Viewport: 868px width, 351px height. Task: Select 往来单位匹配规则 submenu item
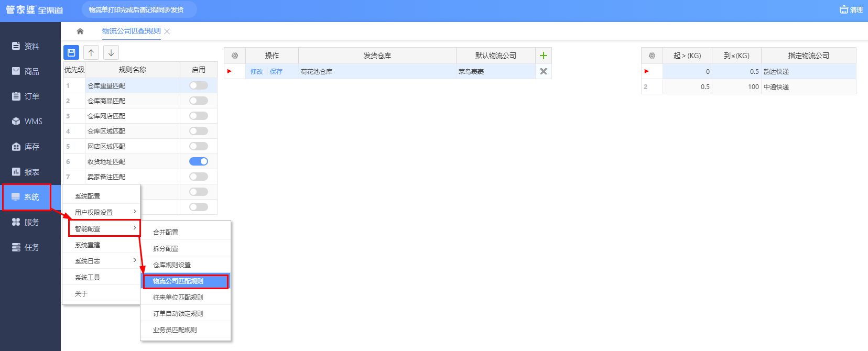coord(186,297)
